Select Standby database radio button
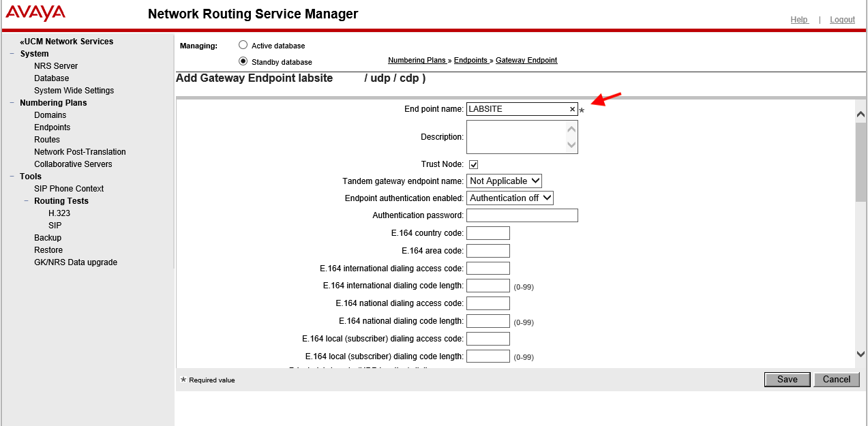The width and height of the screenshot is (868, 426). point(243,61)
